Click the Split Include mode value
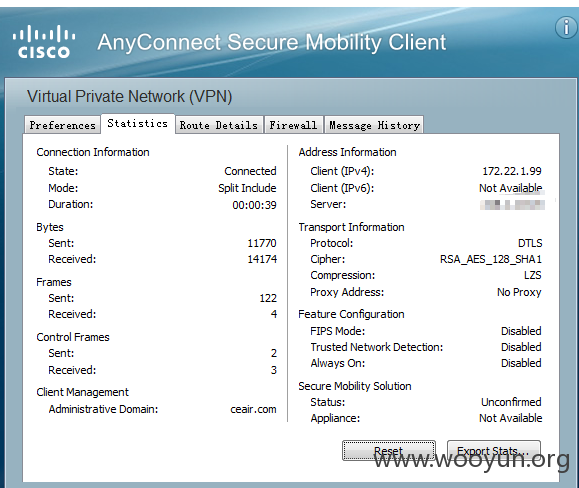The image size is (579, 488). (247, 188)
